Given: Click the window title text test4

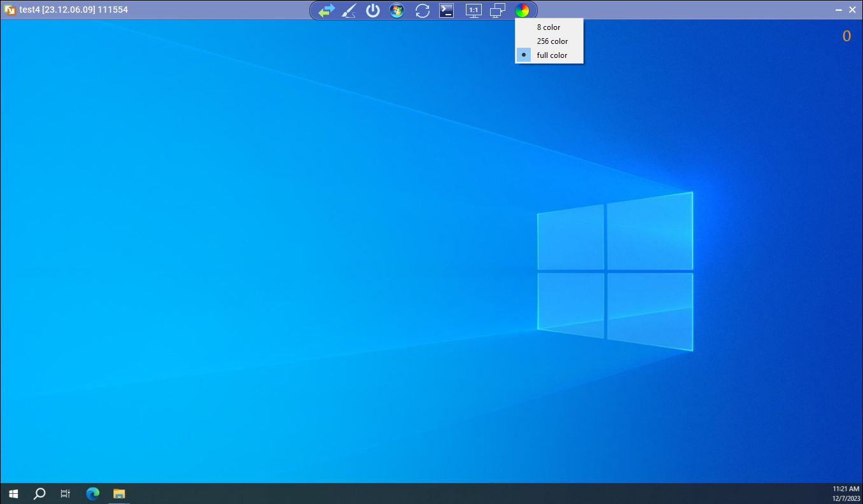Looking at the screenshot, I should pyautogui.click(x=74, y=10).
